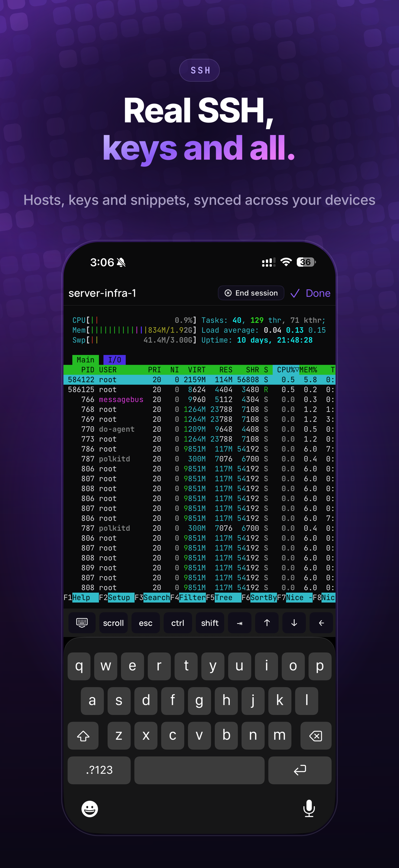399x868 pixels.
Task: Open the emoji keyboard
Action: coord(90,809)
